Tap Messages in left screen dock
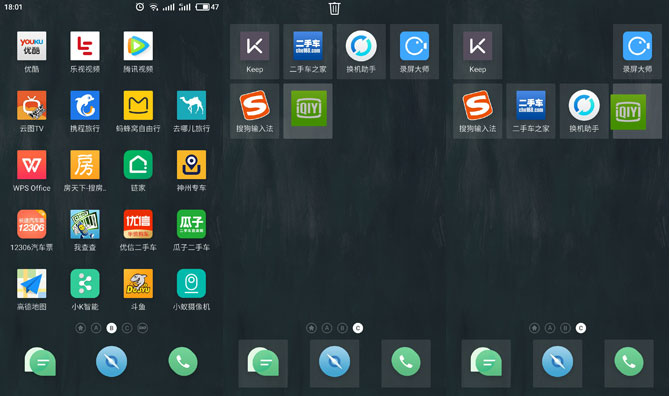Viewport: 670px width, 396px height. point(40,362)
